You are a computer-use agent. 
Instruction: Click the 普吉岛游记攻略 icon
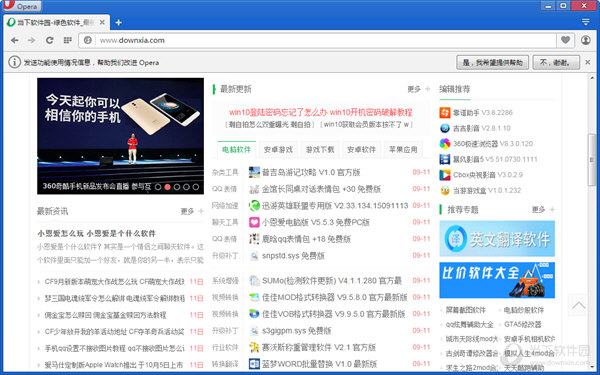(254, 172)
